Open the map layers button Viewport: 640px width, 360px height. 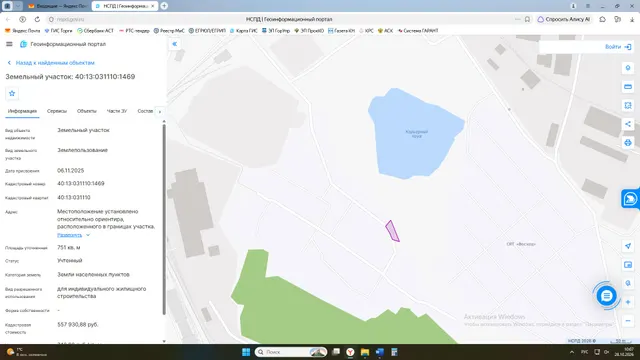tap(628, 68)
